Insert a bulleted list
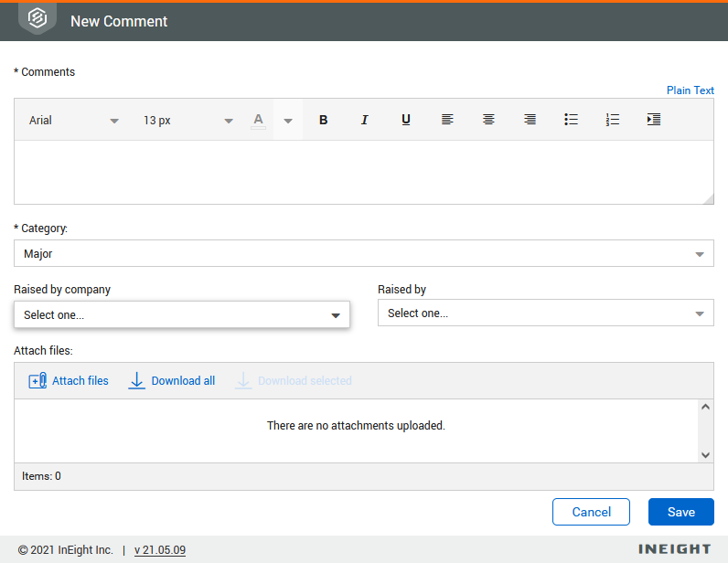 pos(571,120)
